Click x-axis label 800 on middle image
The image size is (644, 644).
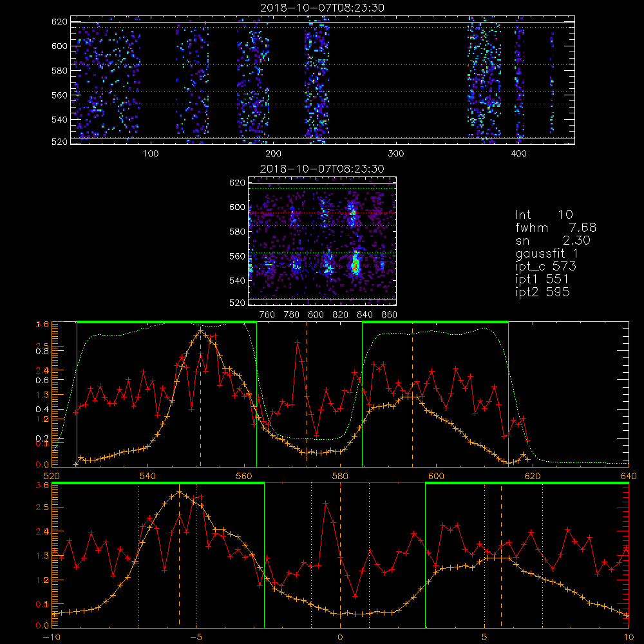[x=316, y=314]
